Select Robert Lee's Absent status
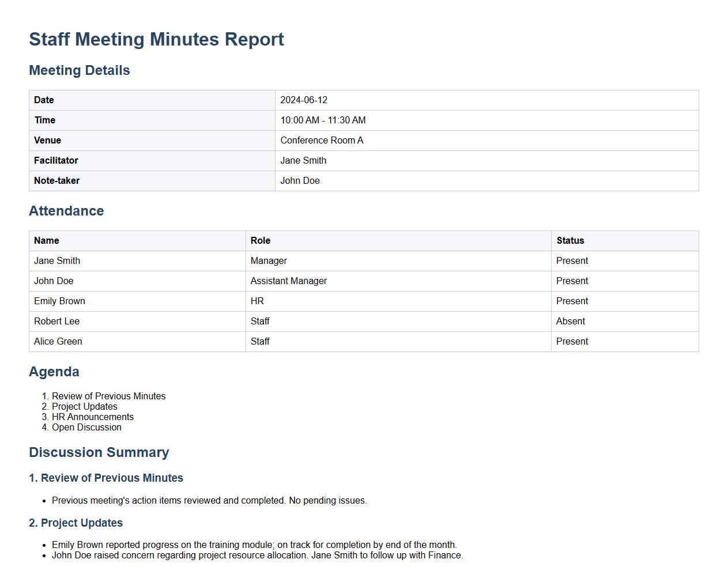728x567 pixels. [570, 321]
